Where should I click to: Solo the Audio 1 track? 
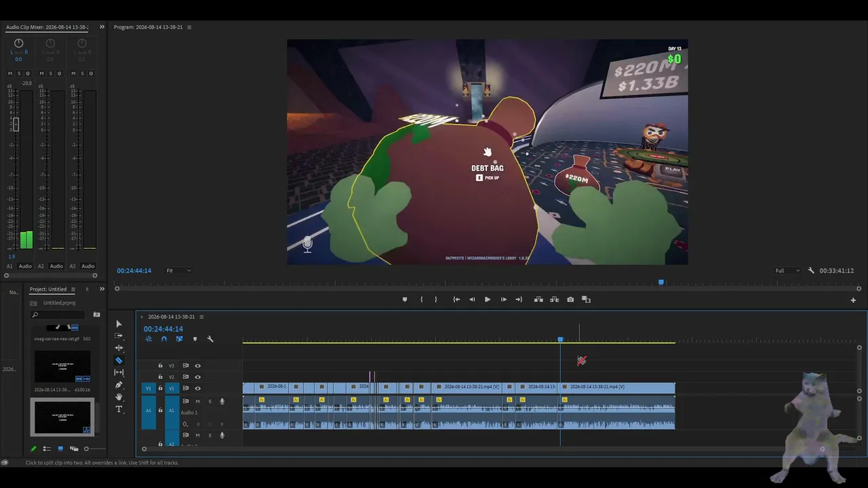pos(210,401)
